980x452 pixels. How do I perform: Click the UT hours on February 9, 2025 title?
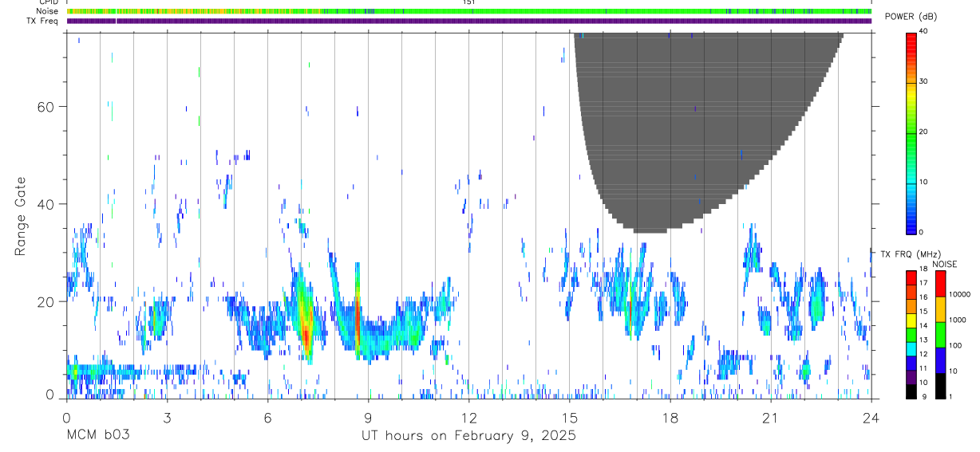tap(468, 436)
